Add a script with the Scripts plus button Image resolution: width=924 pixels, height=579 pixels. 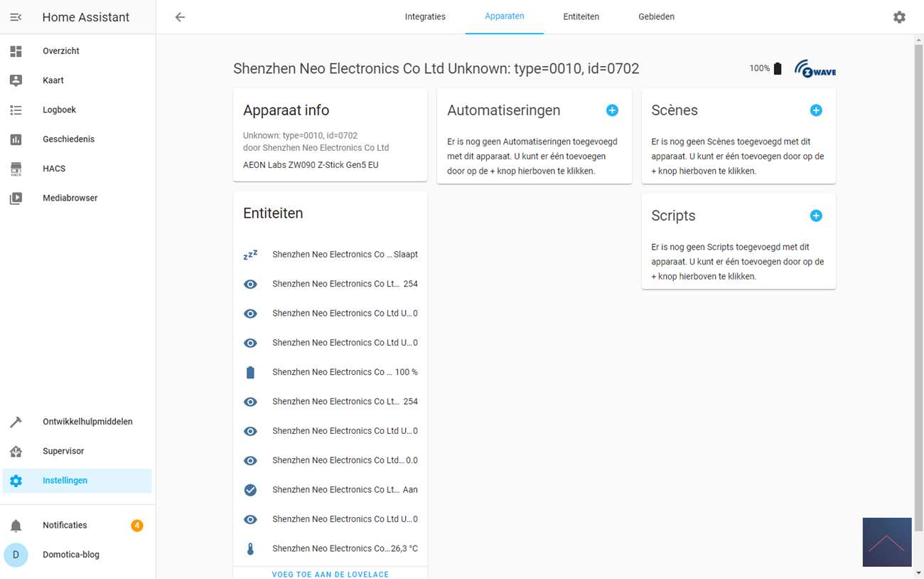816,216
